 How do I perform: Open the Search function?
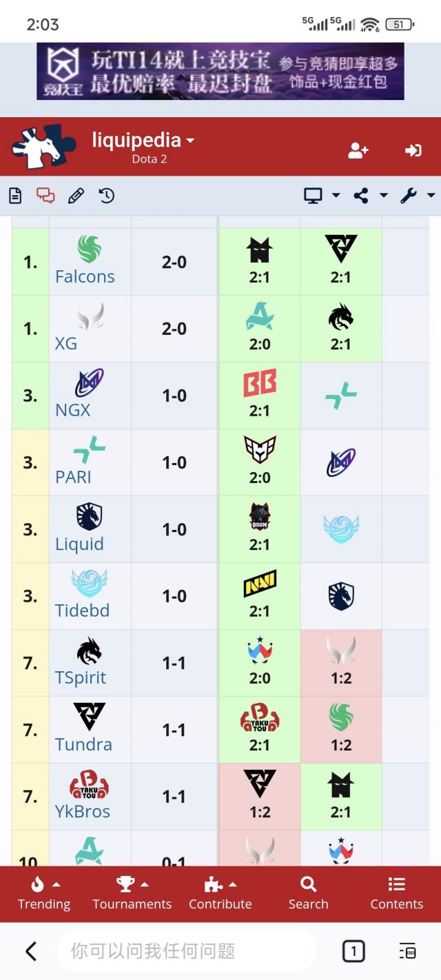pyautogui.click(x=307, y=894)
